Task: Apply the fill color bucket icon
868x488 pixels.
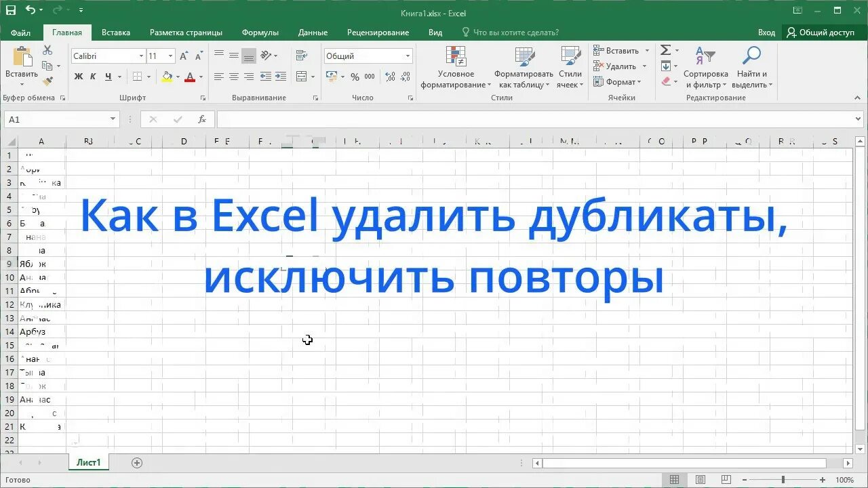Action: click(x=167, y=77)
